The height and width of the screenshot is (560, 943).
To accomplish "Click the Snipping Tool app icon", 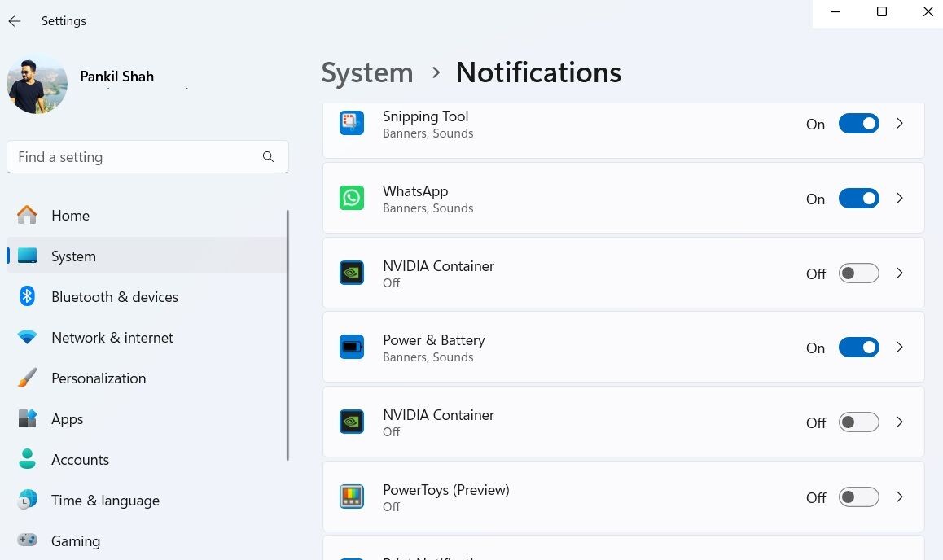I will 352,123.
